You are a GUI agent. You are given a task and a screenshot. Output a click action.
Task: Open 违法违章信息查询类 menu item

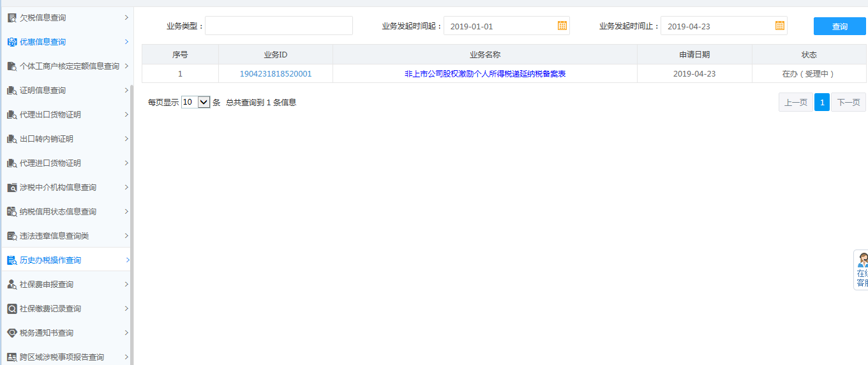point(54,236)
